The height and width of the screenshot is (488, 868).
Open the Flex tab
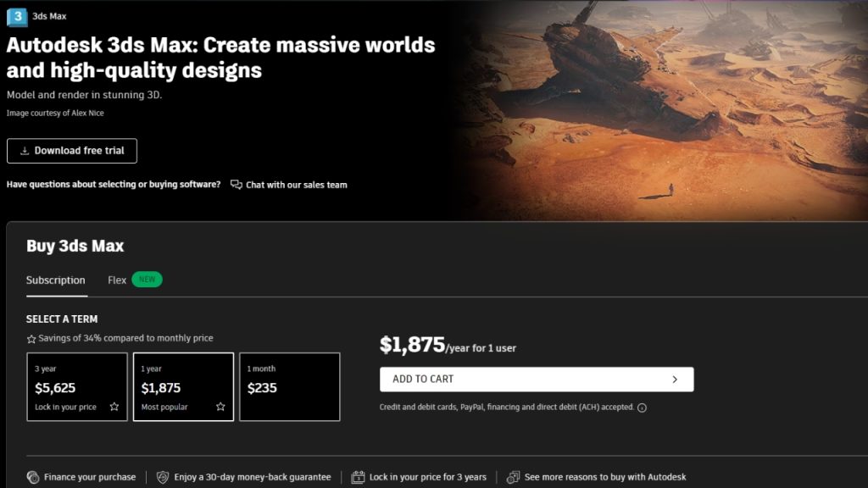pos(117,280)
